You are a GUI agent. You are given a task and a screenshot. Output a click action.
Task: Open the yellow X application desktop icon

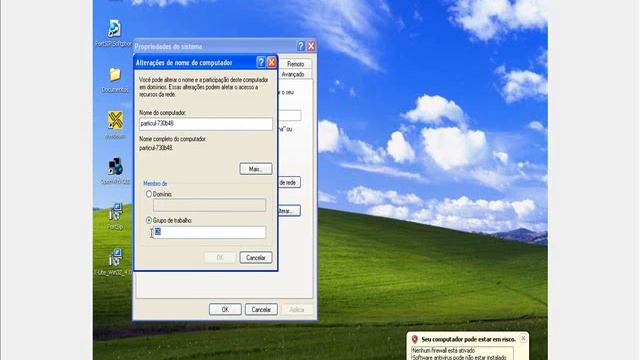point(115,120)
